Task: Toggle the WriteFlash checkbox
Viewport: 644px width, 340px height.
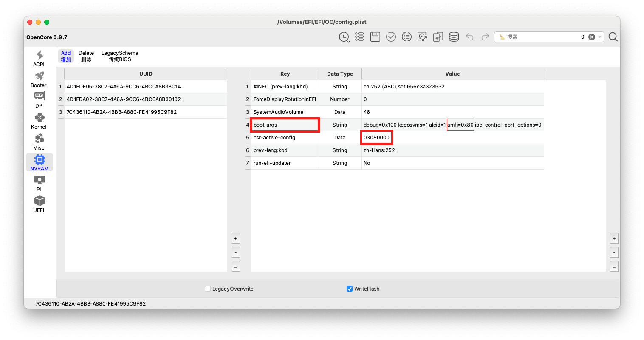Action: (350, 289)
